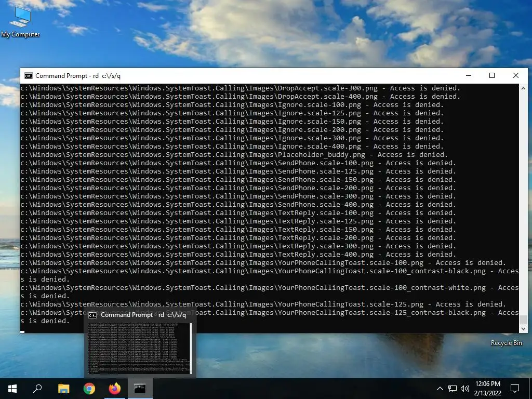The height and width of the screenshot is (399, 532).
Task: Click the line with SendPhone.scale-125.png
Action: 238,171
